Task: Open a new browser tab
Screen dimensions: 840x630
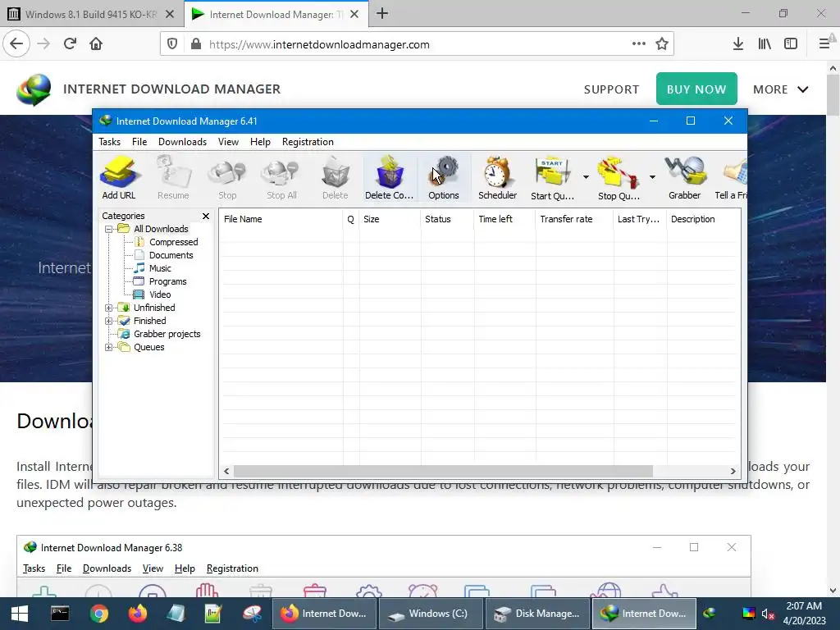Action: point(382,14)
